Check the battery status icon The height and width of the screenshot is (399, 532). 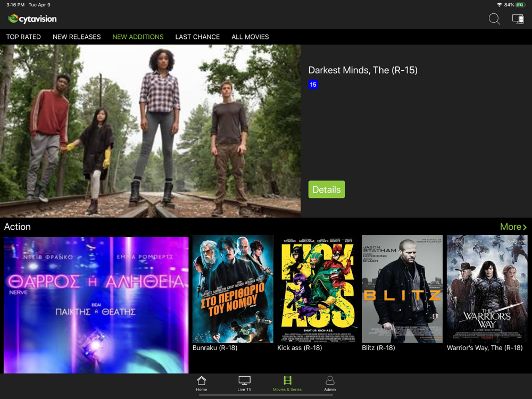point(520,5)
